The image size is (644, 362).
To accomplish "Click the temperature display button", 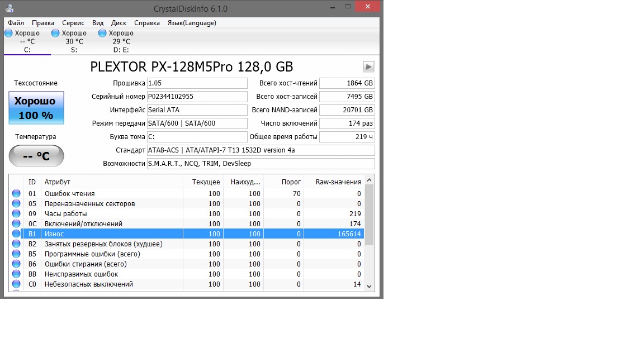I will 36,156.
